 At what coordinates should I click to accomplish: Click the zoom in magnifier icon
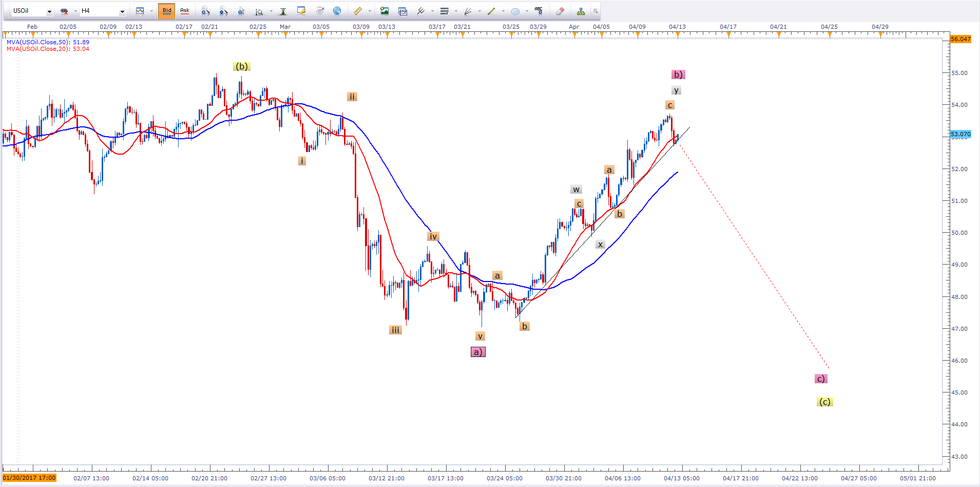(x=205, y=11)
